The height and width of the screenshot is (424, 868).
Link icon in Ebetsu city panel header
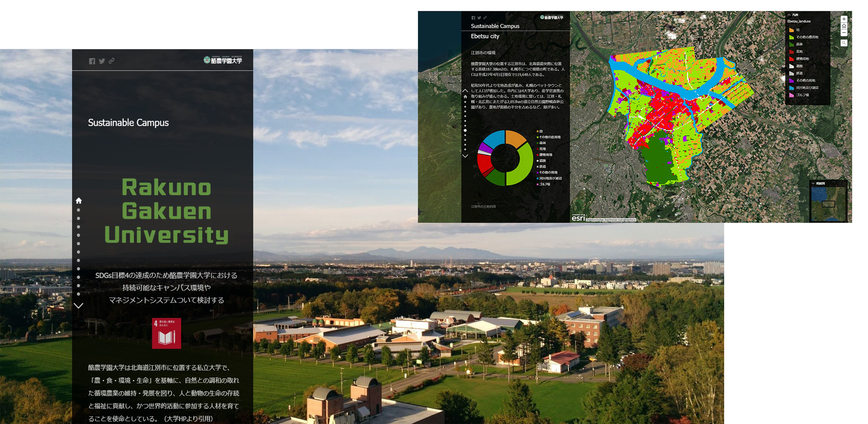(x=485, y=18)
